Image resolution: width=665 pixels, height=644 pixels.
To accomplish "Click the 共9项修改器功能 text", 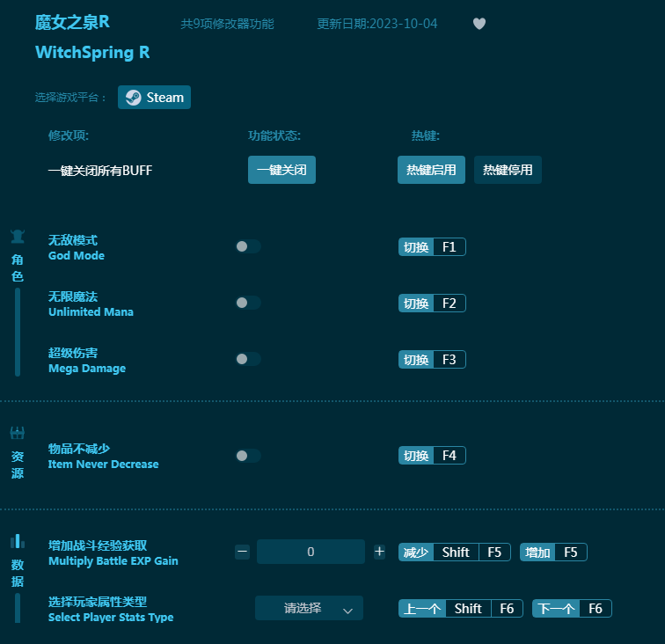I will 227,24.
